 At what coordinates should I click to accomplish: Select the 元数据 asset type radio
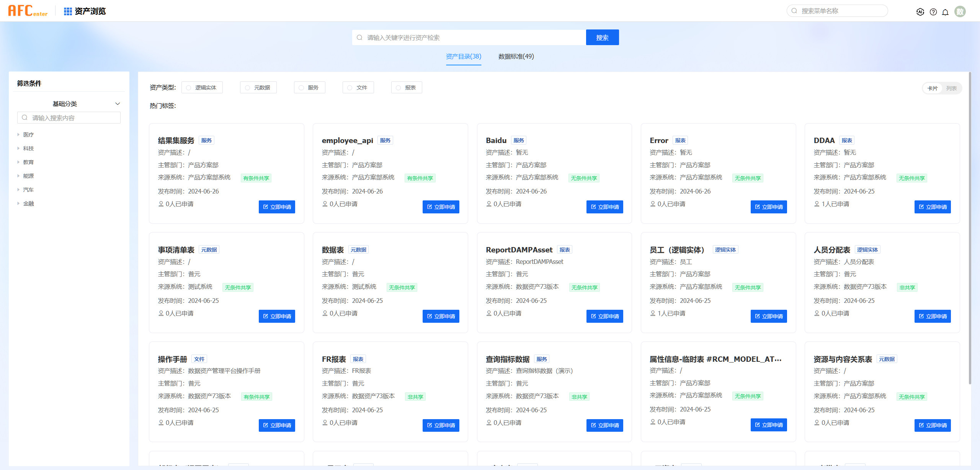(x=247, y=88)
